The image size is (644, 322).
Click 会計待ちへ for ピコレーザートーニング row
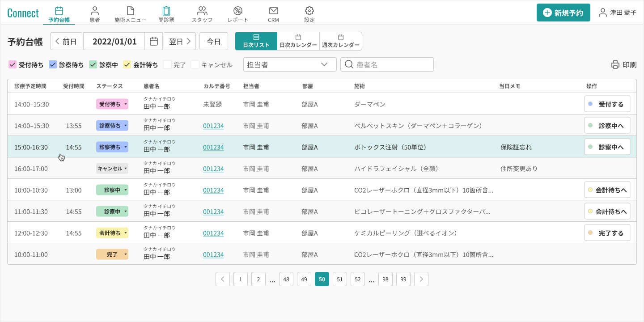tap(607, 211)
